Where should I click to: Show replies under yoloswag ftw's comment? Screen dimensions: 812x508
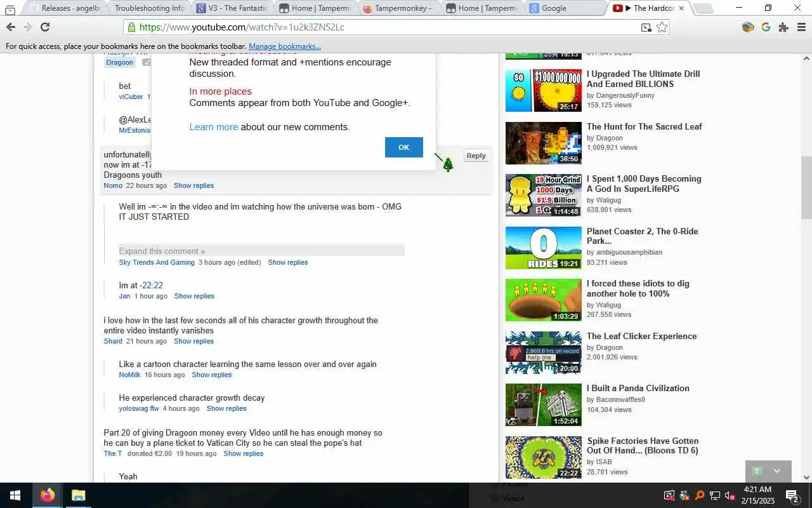[226, 408]
